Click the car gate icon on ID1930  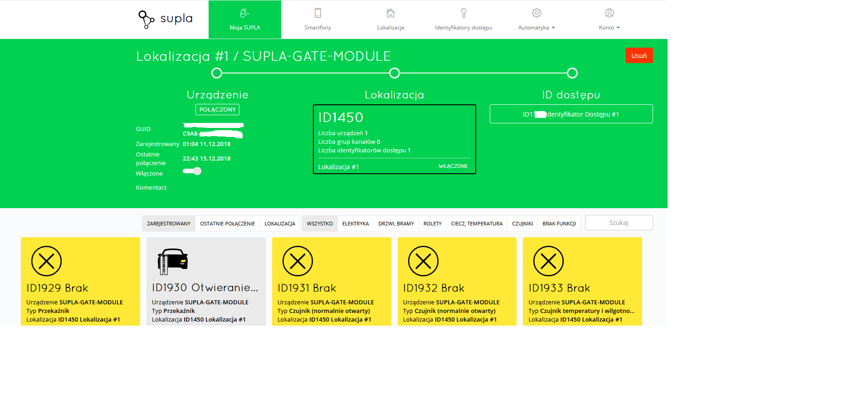(172, 261)
